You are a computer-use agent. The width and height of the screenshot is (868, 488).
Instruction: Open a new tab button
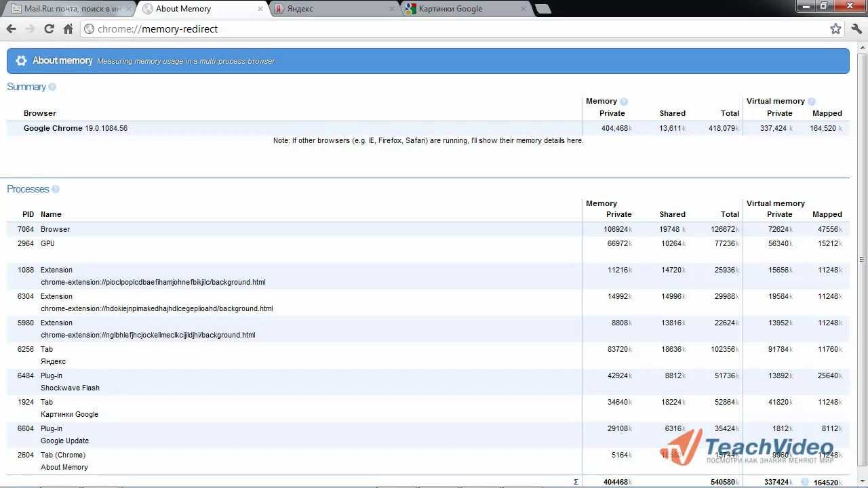tap(542, 9)
